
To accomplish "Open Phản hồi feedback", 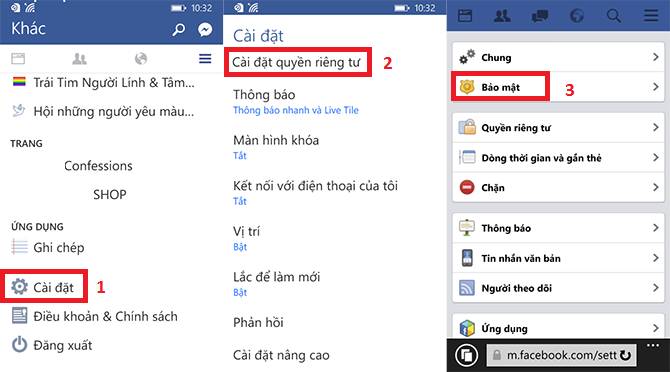I will [x=258, y=322].
